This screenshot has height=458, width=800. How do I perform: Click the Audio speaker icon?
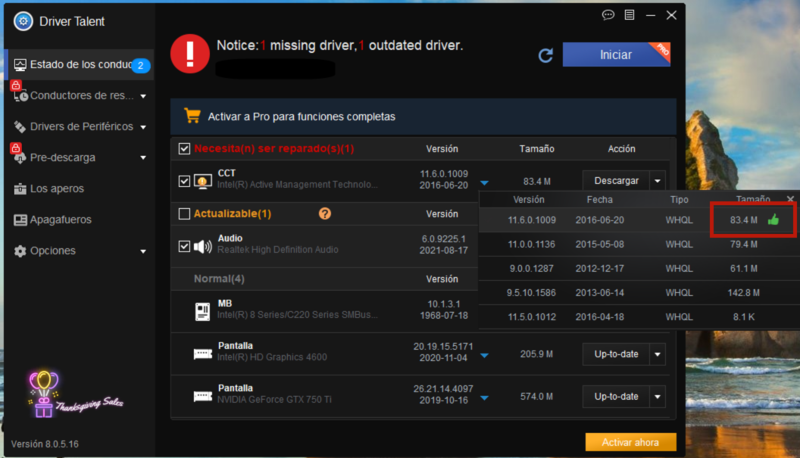point(203,246)
